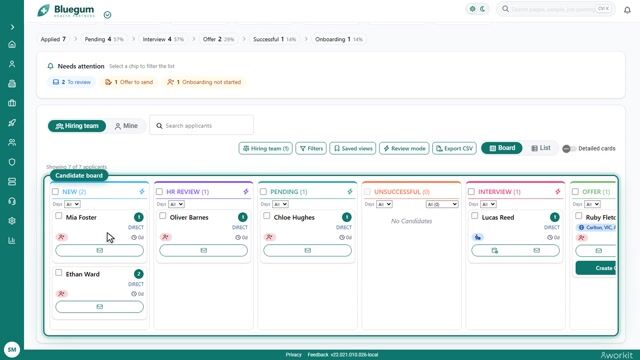Open the Days dropdown in HR REVIEW column
Screen dimensions: 640x360
(x=176, y=204)
